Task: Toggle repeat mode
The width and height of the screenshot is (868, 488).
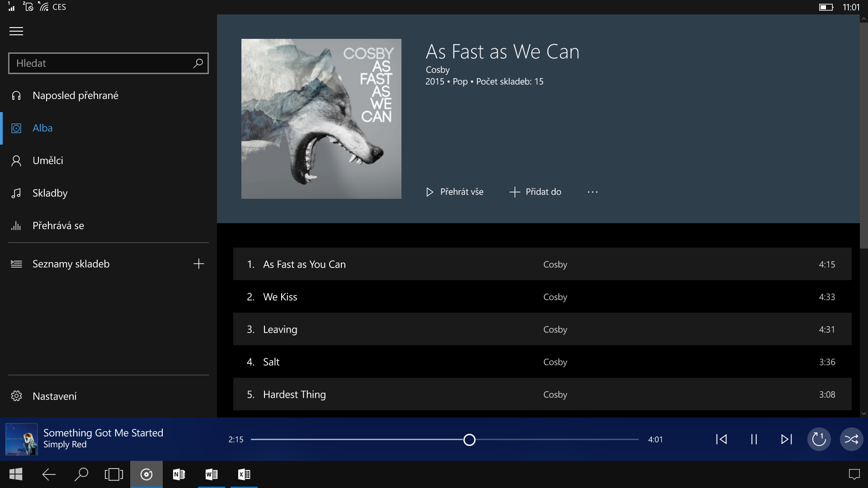Action: [x=819, y=439]
